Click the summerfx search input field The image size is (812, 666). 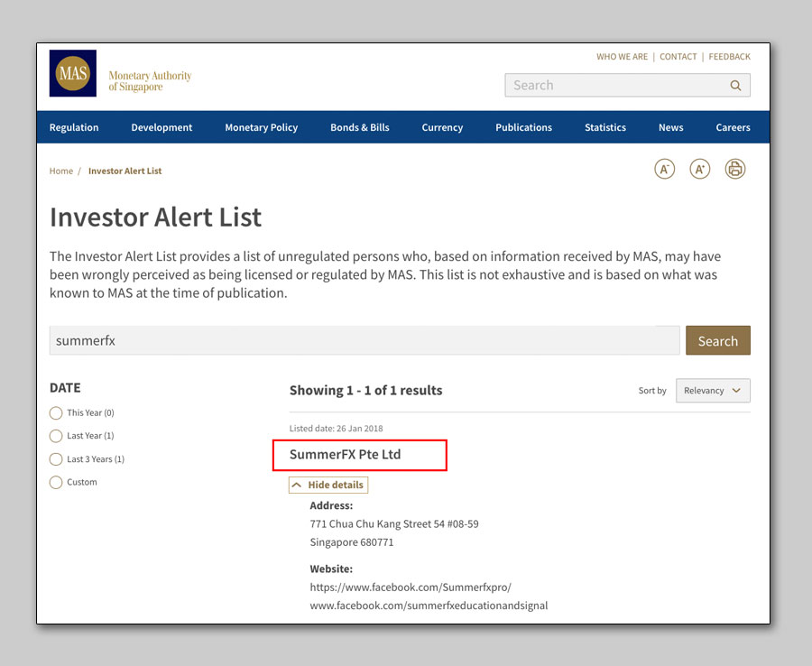[x=364, y=341]
